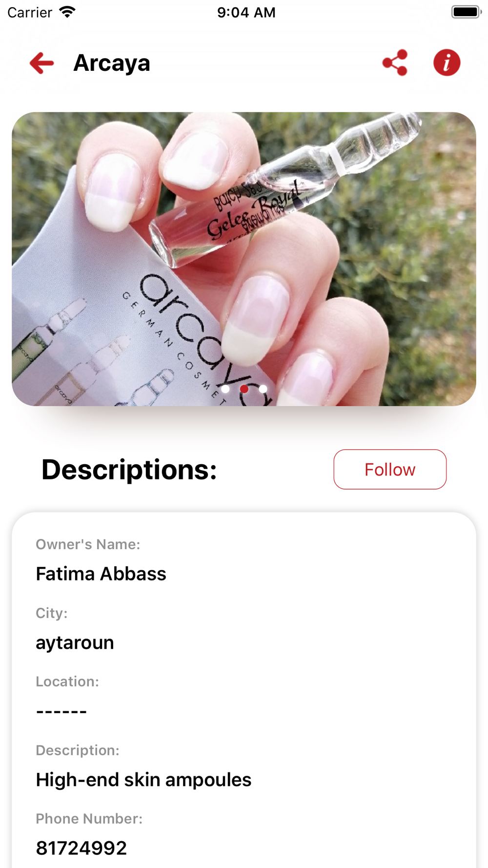This screenshot has height=868, width=488.
Task: Tap the city value aytaroun
Action: coord(75,642)
